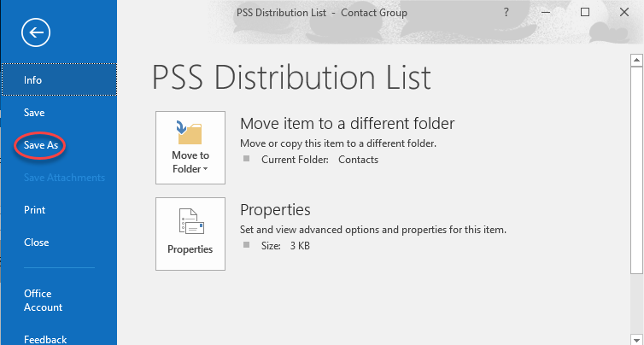Maximize the Contact Group window
The width and height of the screenshot is (644, 345).
(x=585, y=12)
